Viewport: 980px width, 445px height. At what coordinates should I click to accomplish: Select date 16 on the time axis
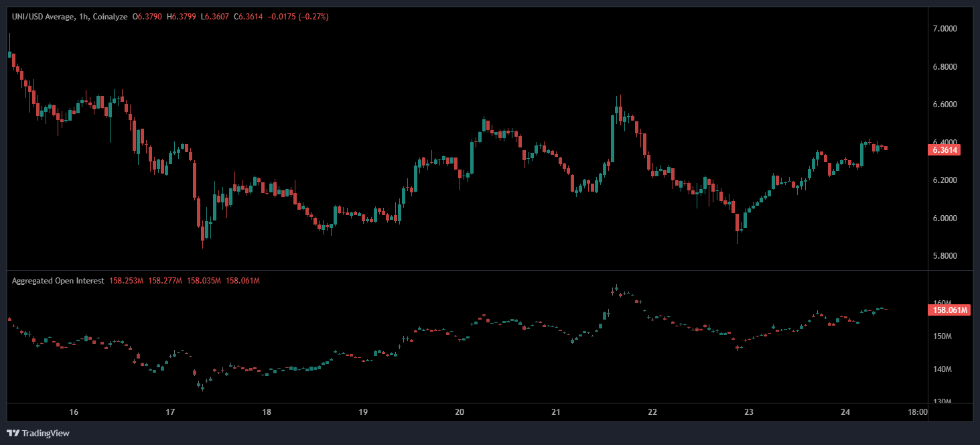(74, 412)
